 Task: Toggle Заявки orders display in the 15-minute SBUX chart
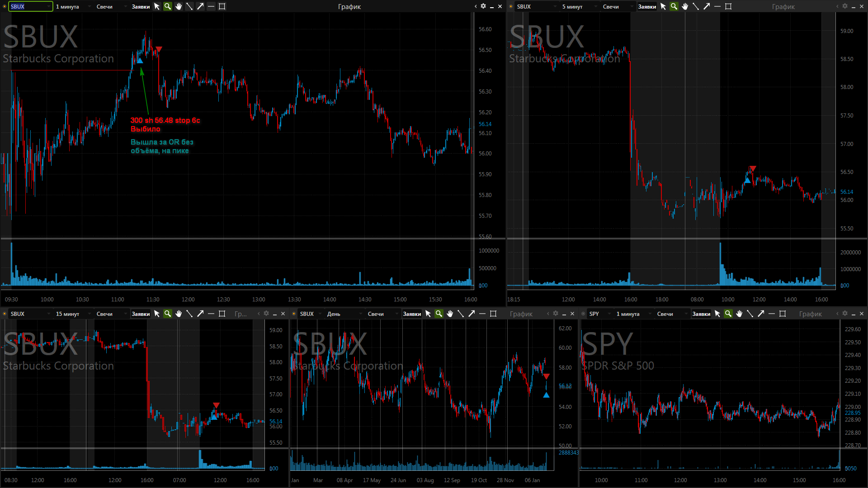pos(141,314)
